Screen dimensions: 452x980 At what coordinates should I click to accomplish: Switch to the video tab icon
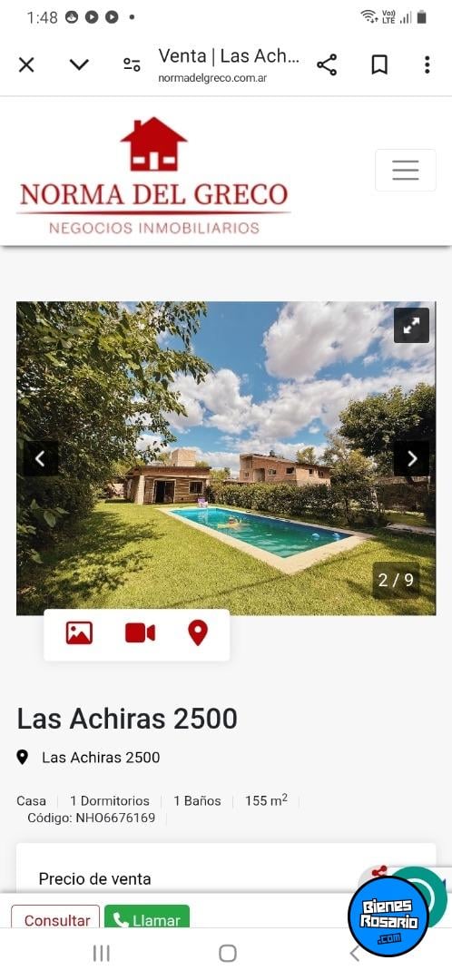coord(140,633)
